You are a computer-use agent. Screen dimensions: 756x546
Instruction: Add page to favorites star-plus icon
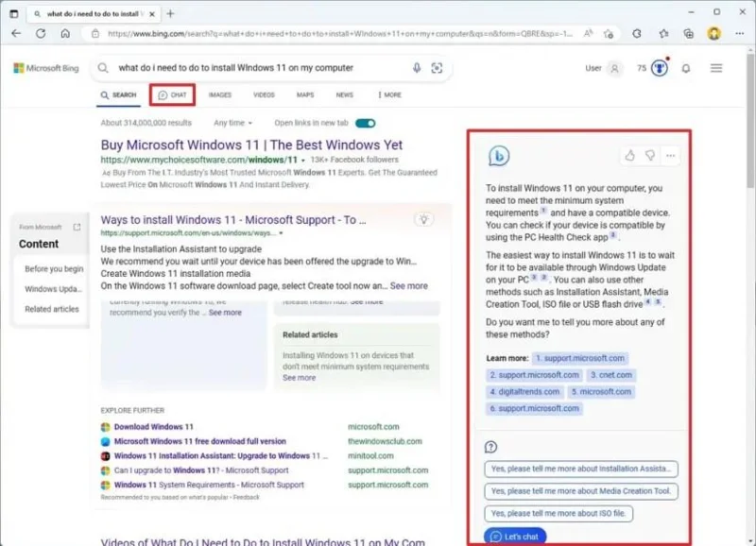point(609,33)
